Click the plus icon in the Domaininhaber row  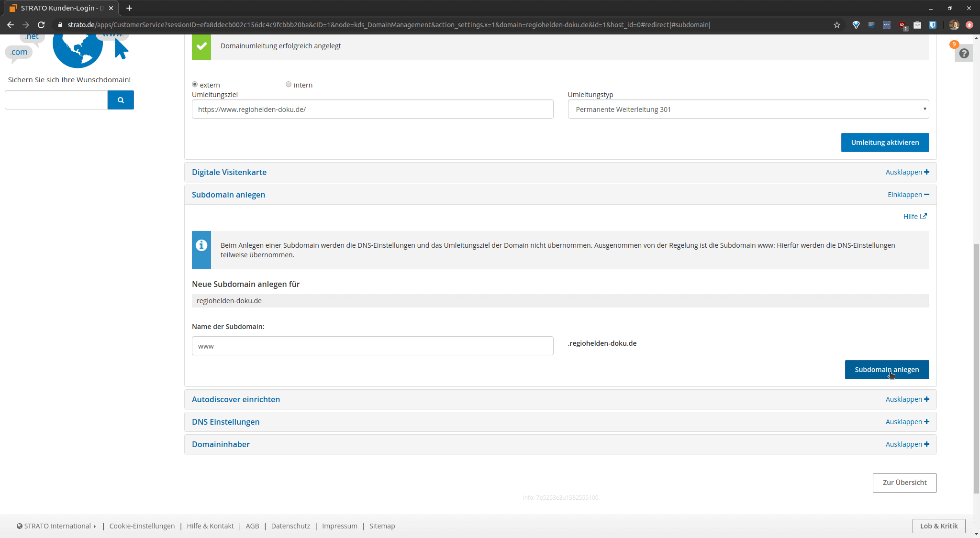[926, 444]
